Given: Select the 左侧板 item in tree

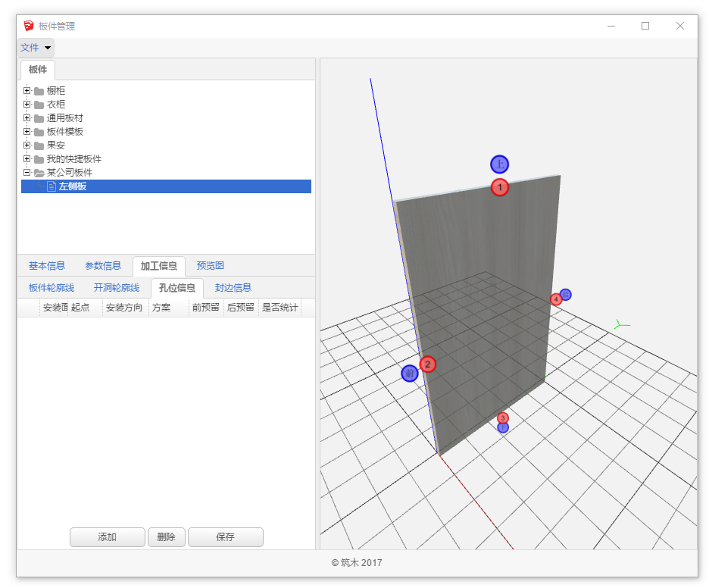Looking at the screenshot, I should coord(73,186).
